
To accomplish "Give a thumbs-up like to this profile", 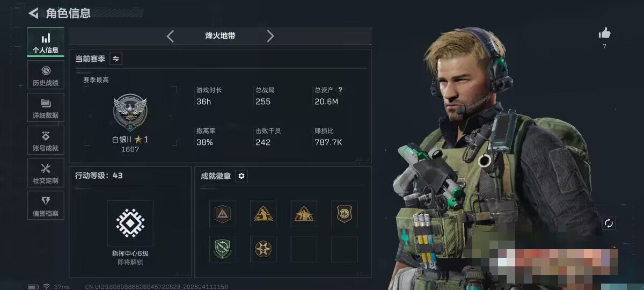I will 604,34.
